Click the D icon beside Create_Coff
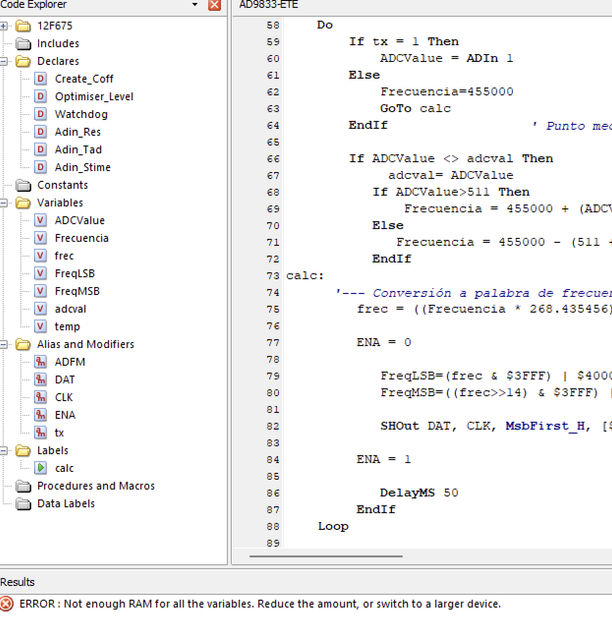 40,79
